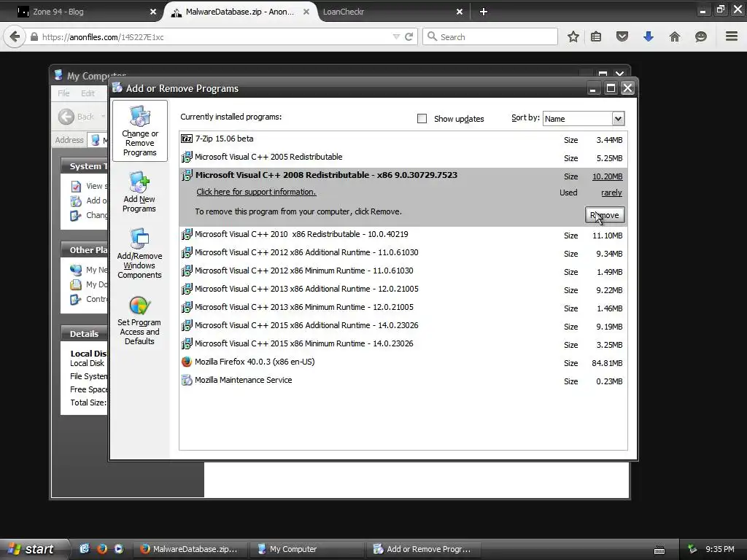The image size is (747, 560).
Task: Click the 10.20MB size value
Action: tap(608, 176)
